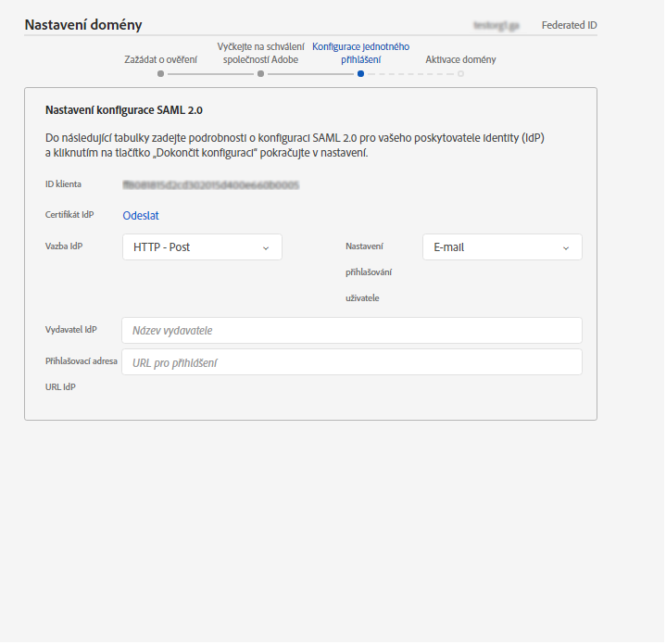Screen dimensions: 666x644
Task: Click the "Zažádat o ověření" step dot
Action: click(161, 73)
